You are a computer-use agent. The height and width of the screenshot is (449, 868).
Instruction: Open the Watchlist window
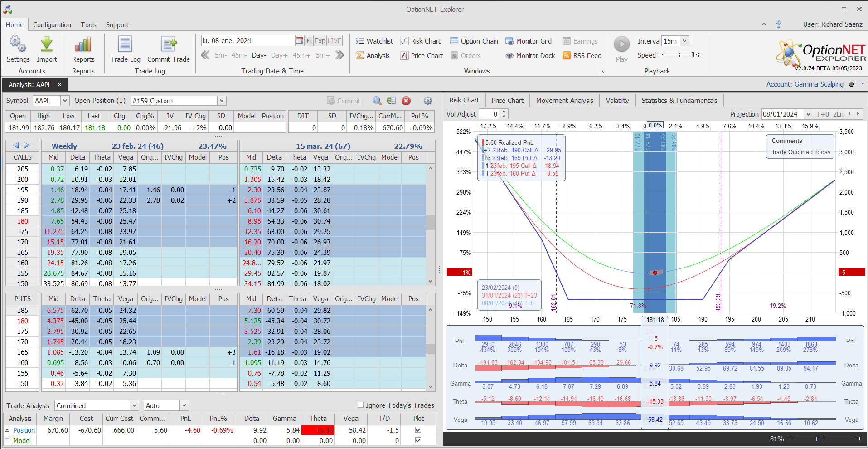tap(374, 41)
